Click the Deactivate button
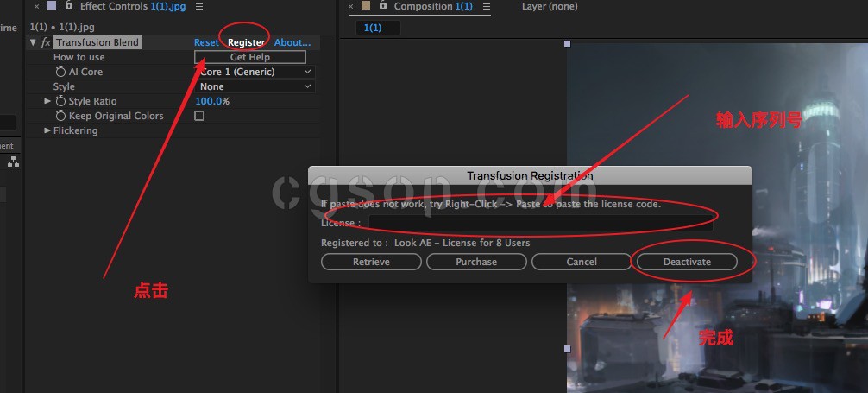The width and height of the screenshot is (868, 393). tap(687, 262)
